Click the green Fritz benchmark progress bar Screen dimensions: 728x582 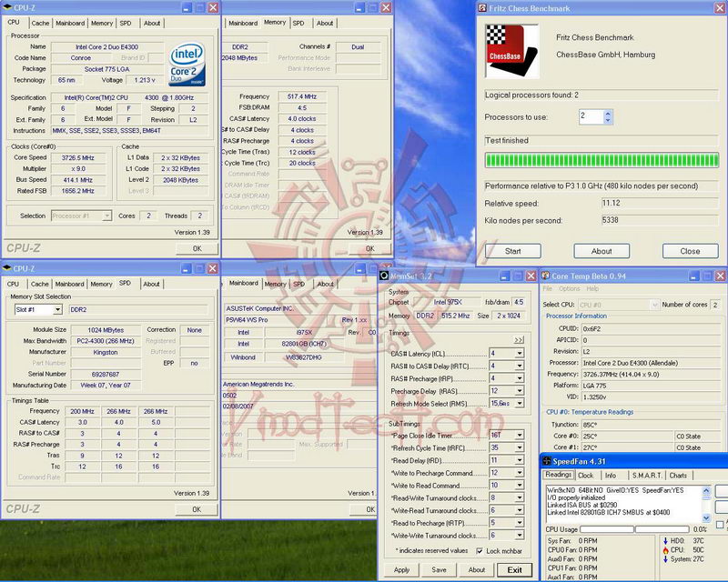pos(602,160)
